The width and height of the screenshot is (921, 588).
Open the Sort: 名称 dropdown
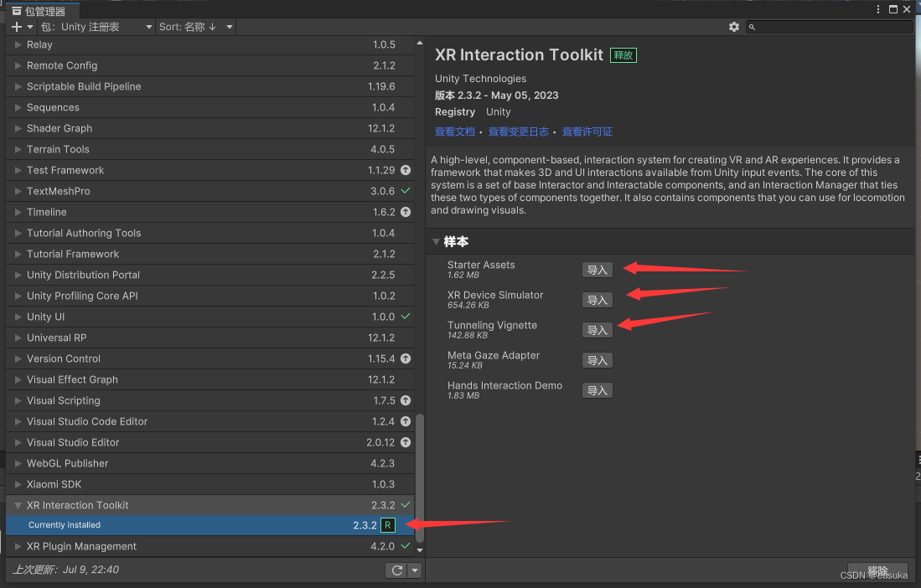(196, 27)
